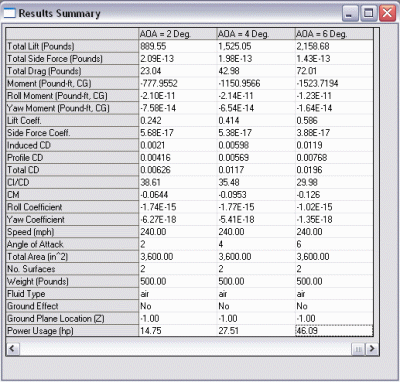
Task: Click the Total CD value 0.0196
Action: [x=334, y=170]
